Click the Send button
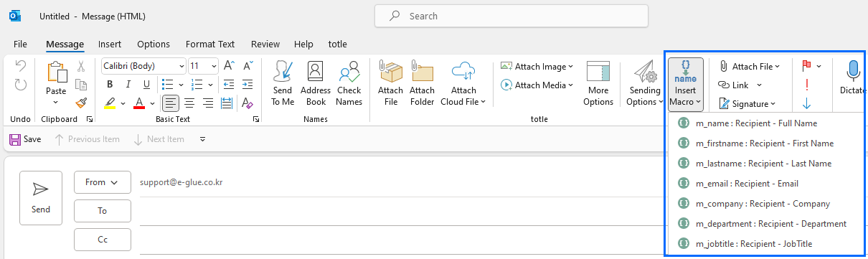The height and width of the screenshot is (259, 868). (41, 198)
